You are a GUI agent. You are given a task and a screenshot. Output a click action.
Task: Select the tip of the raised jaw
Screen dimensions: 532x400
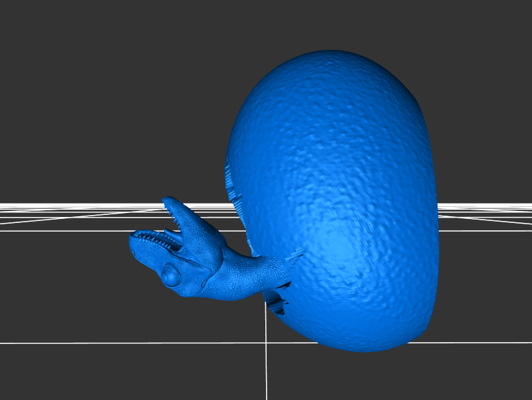click(168, 201)
